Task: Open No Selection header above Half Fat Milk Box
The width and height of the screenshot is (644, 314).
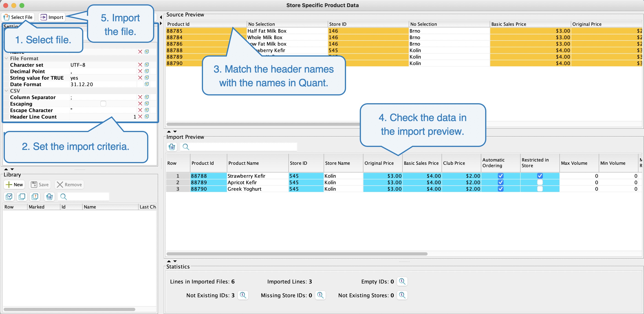Action: (287, 24)
